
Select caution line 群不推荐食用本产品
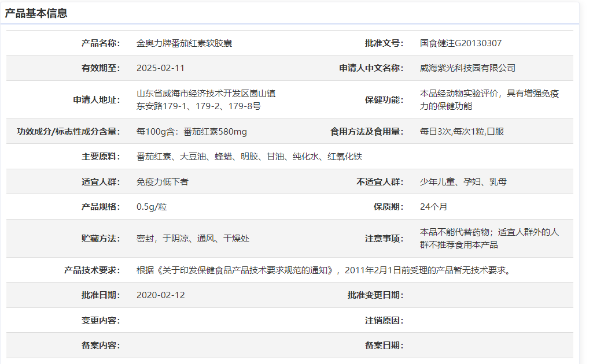pyautogui.click(x=459, y=244)
